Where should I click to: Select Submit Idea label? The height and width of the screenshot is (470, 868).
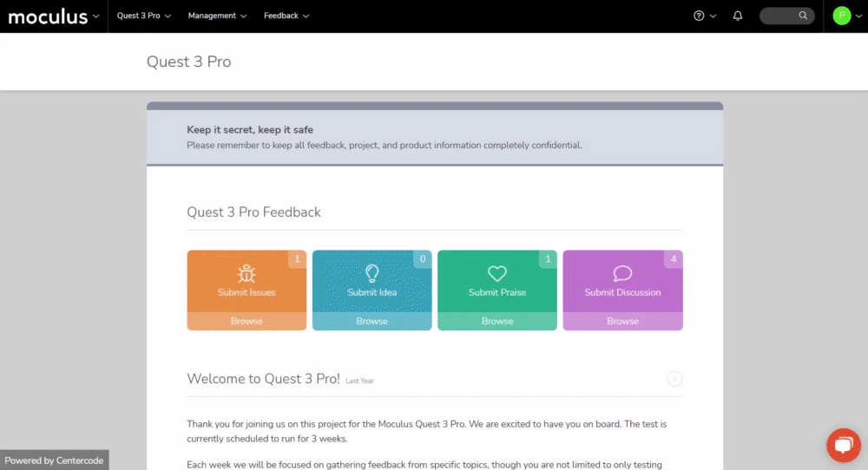tap(372, 292)
